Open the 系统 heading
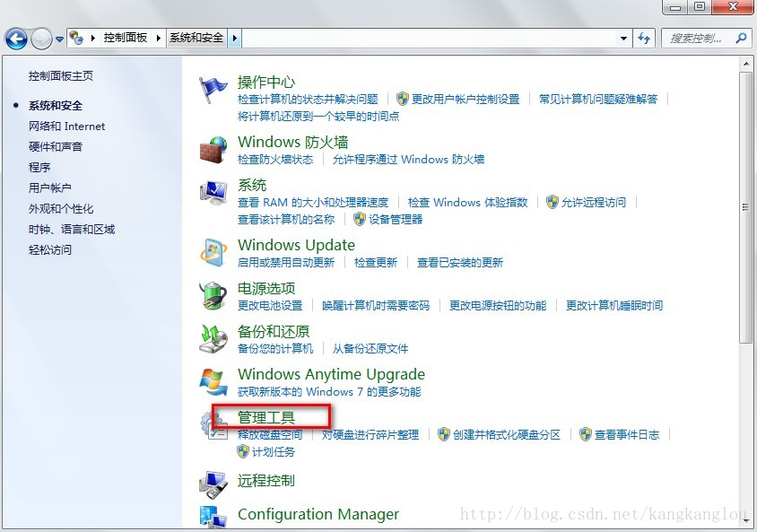Screen dimensions: 757x532 coord(252,185)
